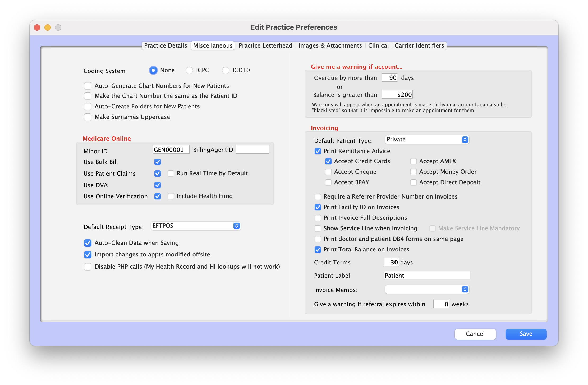This screenshot has height=385, width=588.
Task: Tick Make the Chart Number same as Patient ID
Action: [88, 96]
